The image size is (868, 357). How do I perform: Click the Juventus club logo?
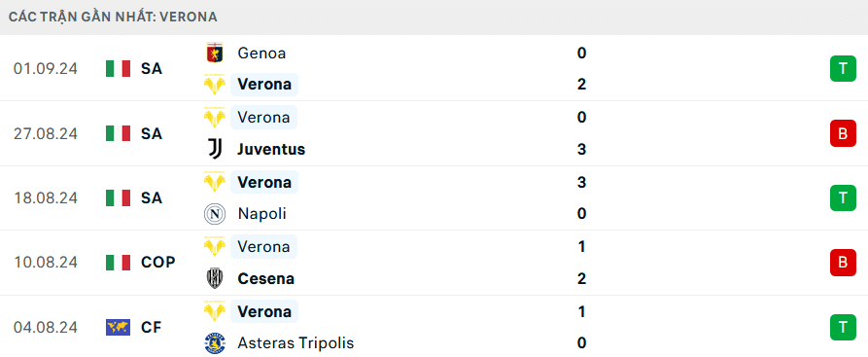coord(214,149)
